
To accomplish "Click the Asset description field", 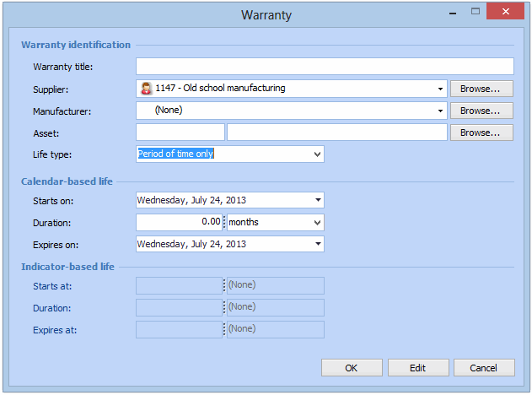I will click(336, 133).
